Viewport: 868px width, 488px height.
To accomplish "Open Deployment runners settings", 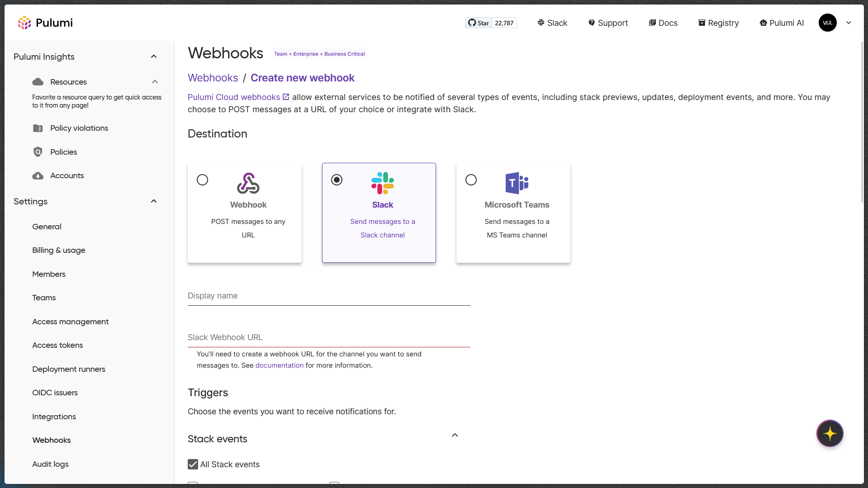I will (x=69, y=369).
